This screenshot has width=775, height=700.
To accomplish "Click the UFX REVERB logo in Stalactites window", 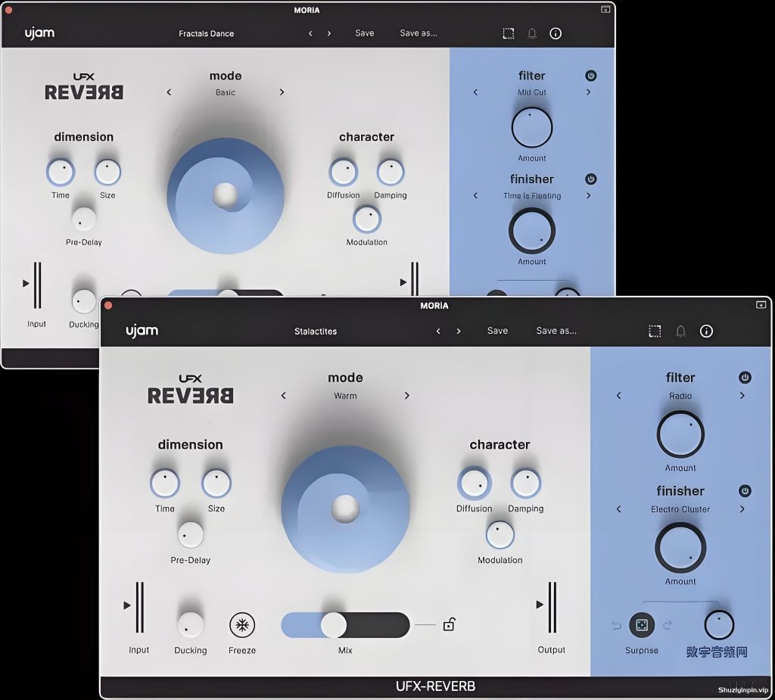I will (190, 389).
